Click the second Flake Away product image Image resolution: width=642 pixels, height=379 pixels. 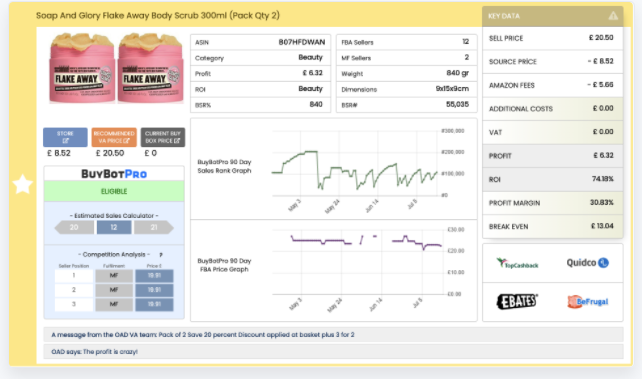(150, 68)
